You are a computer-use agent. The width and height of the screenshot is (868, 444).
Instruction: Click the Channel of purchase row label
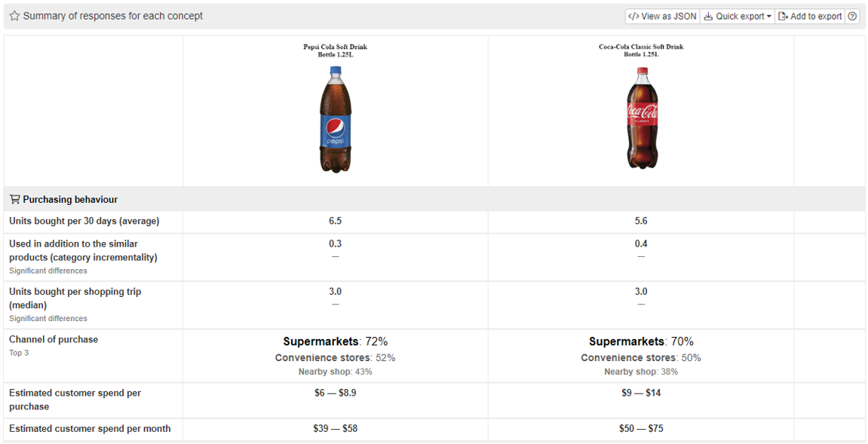pos(54,339)
